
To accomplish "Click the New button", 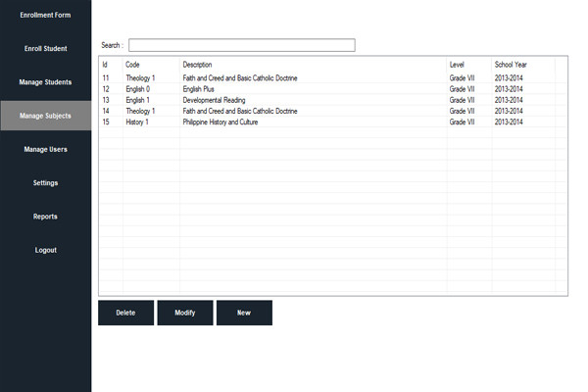I will (x=244, y=313).
